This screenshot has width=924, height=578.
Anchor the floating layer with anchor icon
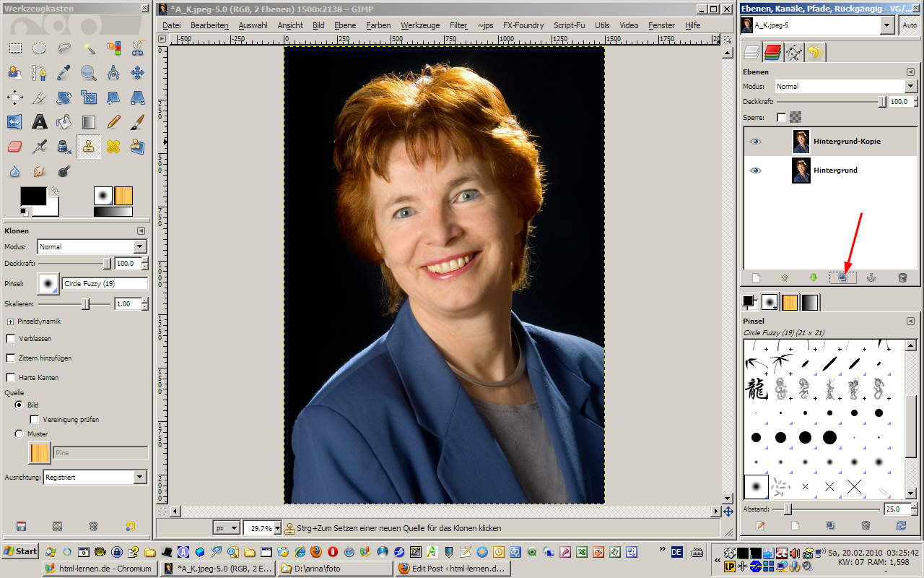pos(871,277)
